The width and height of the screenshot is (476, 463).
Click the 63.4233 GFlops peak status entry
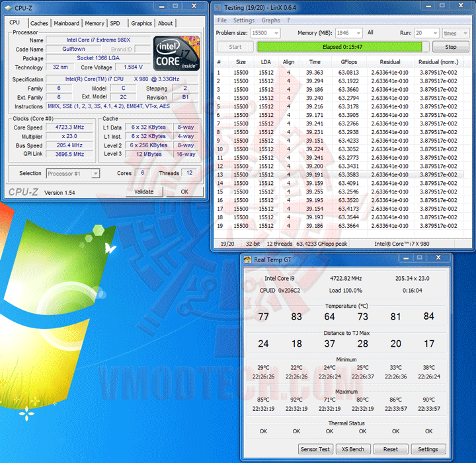322,244
